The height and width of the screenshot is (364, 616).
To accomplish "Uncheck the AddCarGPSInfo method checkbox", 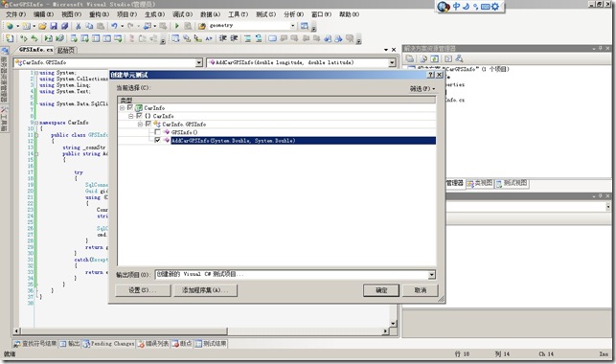I will pyautogui.click(x=157, y=140).
